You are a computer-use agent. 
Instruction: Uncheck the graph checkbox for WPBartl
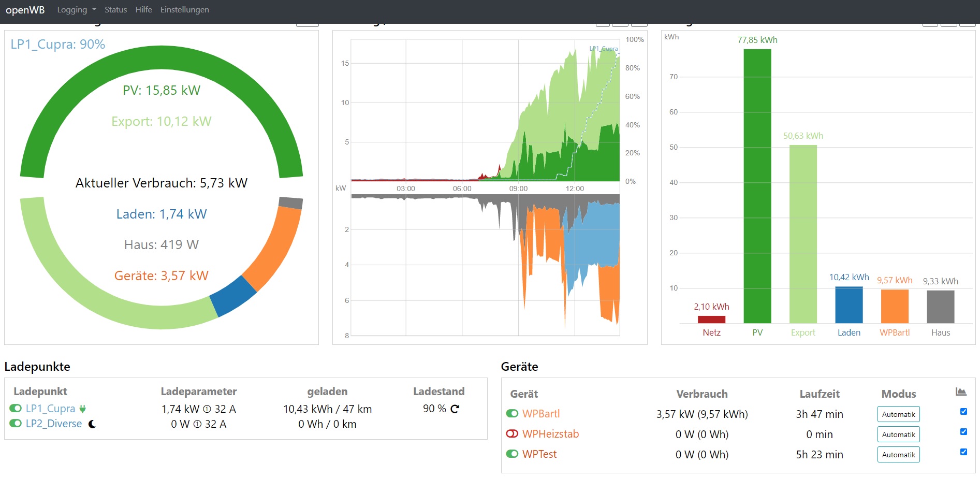[963, 412]
